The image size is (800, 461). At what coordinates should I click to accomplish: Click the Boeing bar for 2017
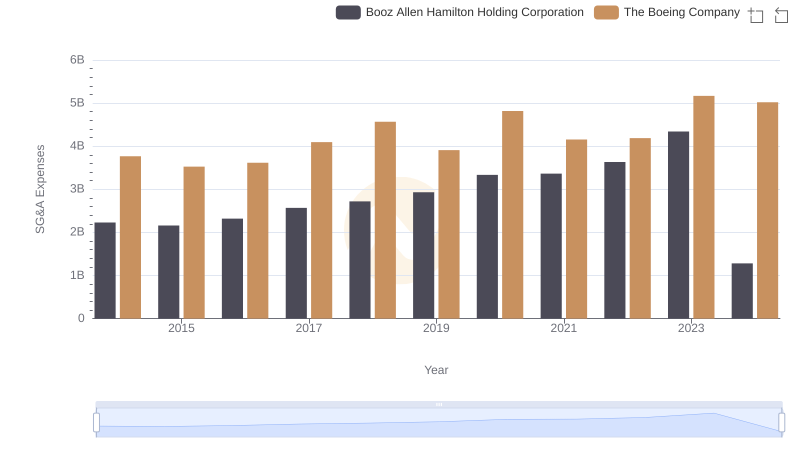[x=321, y=230]
